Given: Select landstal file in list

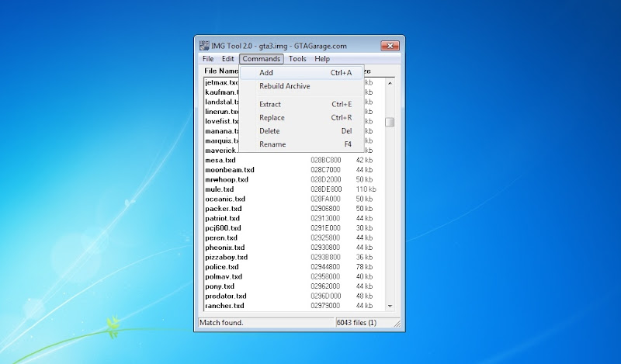Looking at the screenshot, I should pos(222,102).
